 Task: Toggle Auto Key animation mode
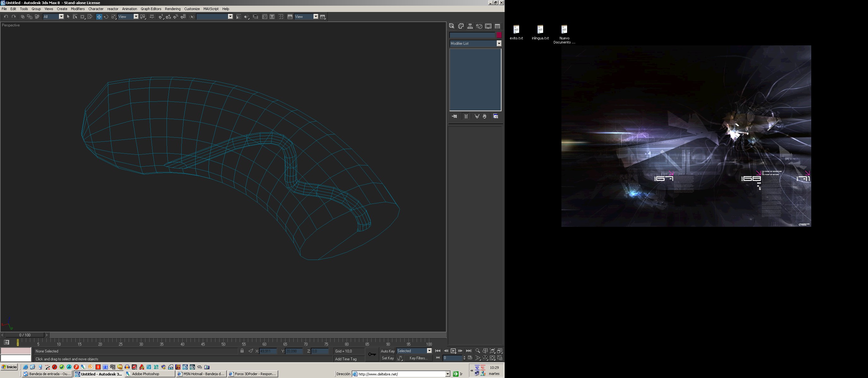pos(387,351)
